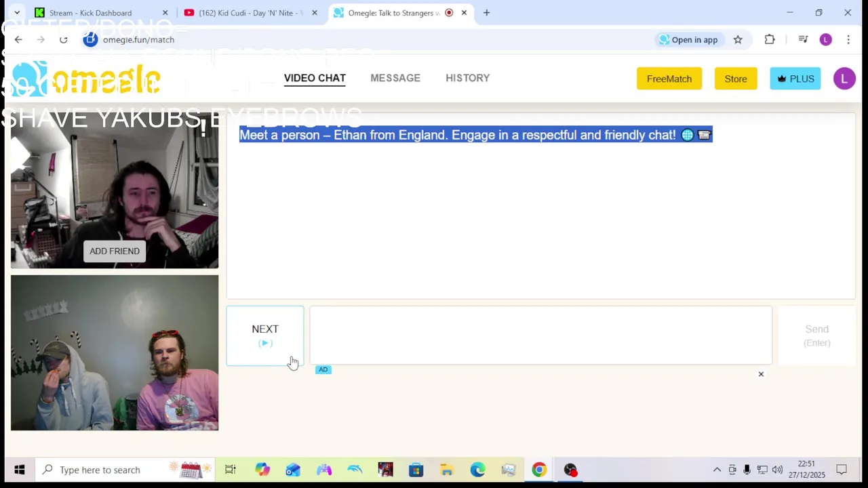868x488 pixels.
Task: Open the clock showing 22:51
Action: point(806,470)
